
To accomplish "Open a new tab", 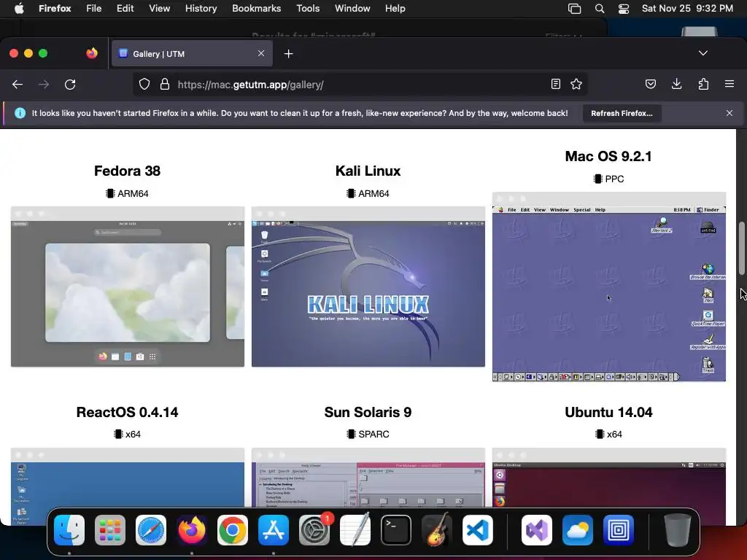I will pyautogui.click(x=289, y=54).
